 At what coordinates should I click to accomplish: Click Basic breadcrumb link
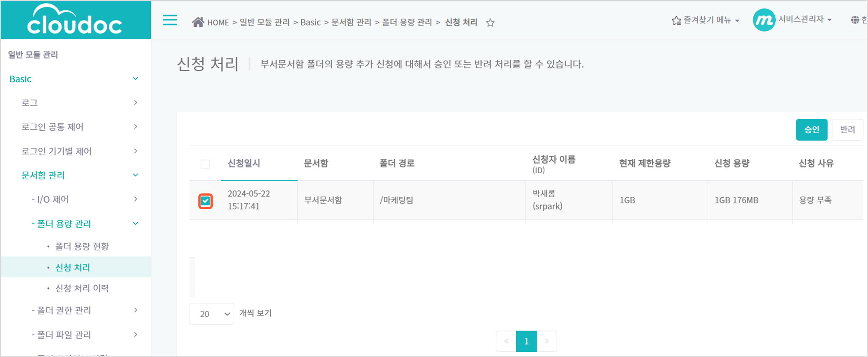311,22
